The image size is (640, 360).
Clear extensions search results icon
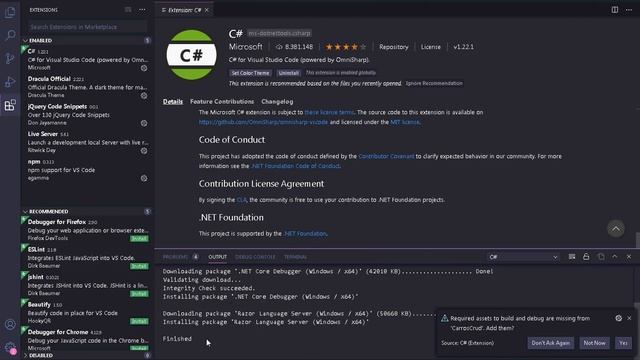click(128, 9)
